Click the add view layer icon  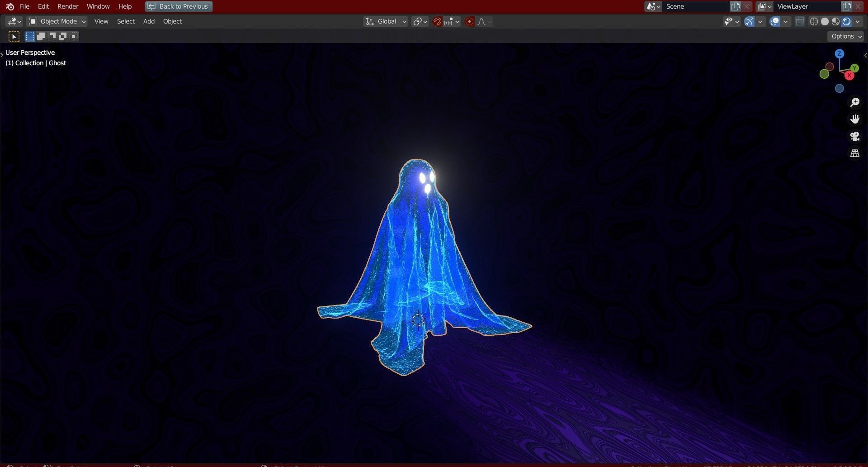coord(847,6)
